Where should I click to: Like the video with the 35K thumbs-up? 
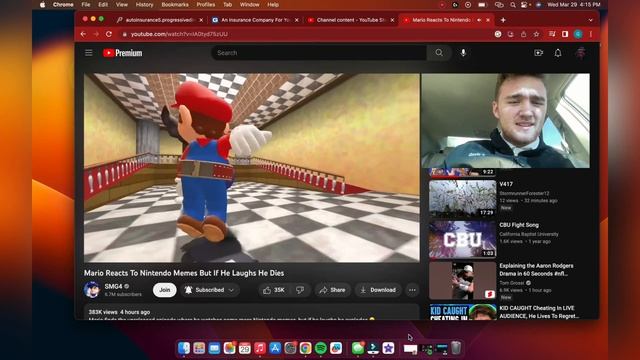[274, 290]
